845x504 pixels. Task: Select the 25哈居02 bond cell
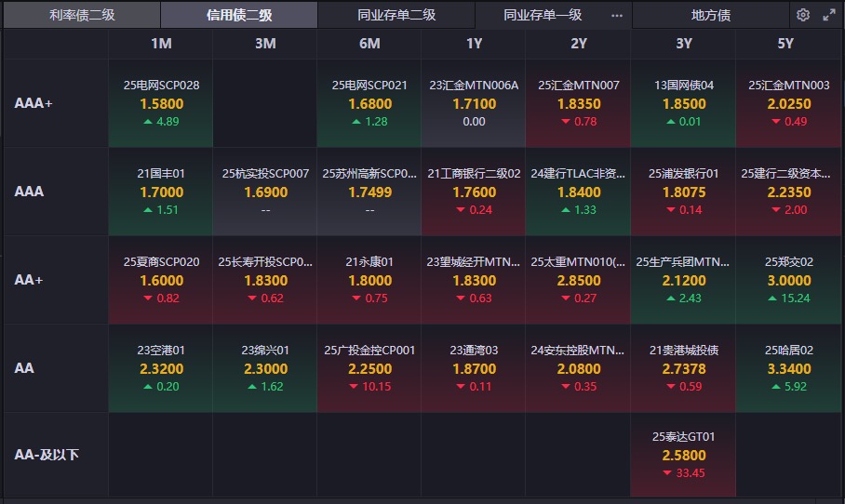pyautogui.click(x=788, y=368)
